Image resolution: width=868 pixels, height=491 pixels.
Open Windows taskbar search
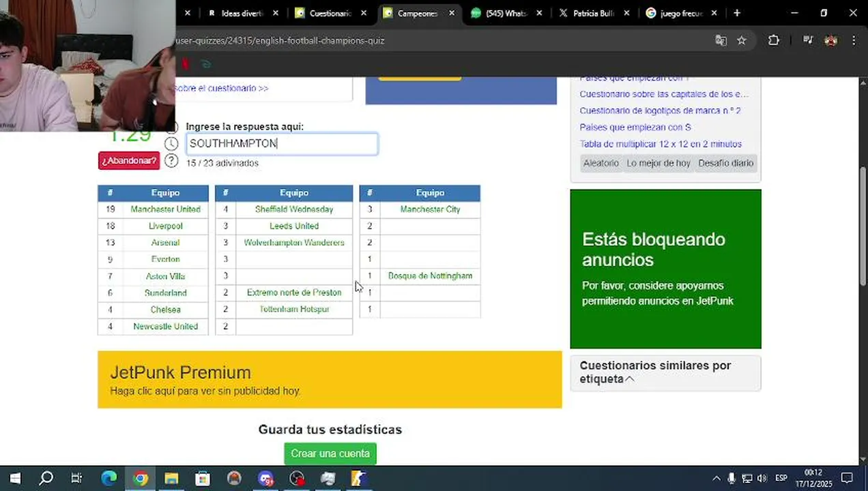pos(46,478)
